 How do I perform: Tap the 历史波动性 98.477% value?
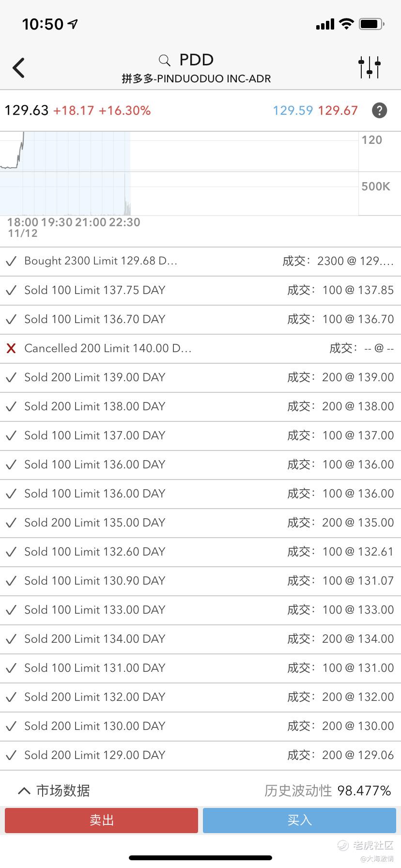click(364, 791)
